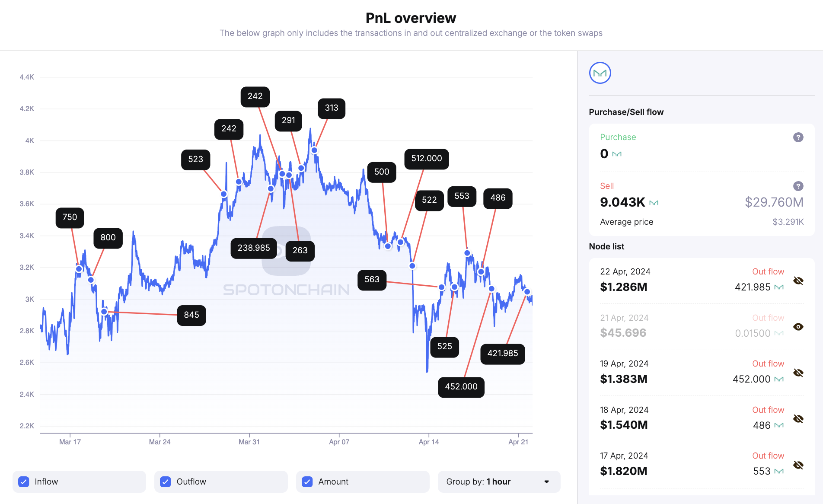Click the 512.000 chart label
Screen dimensions: 823x504
[x=427, y=159]
